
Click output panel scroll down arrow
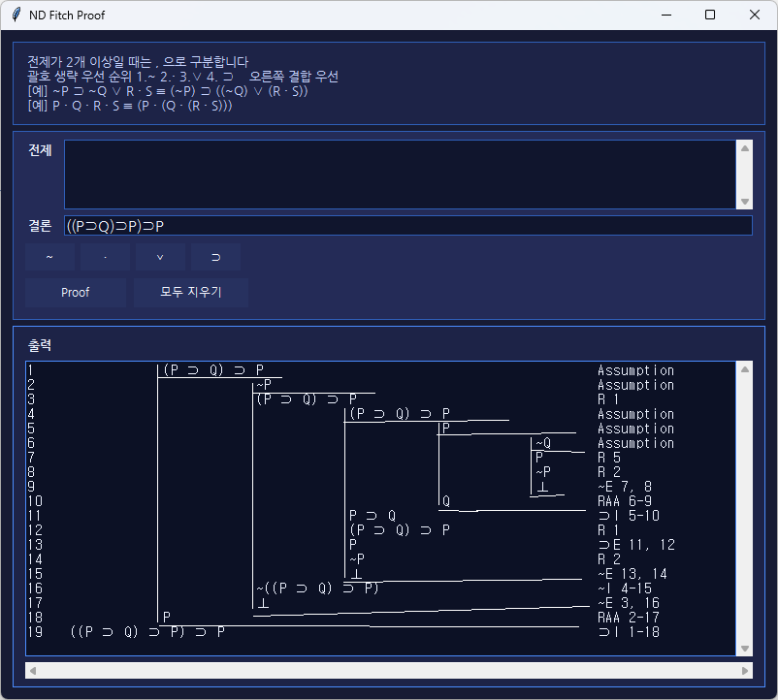[x=745, y=649]
